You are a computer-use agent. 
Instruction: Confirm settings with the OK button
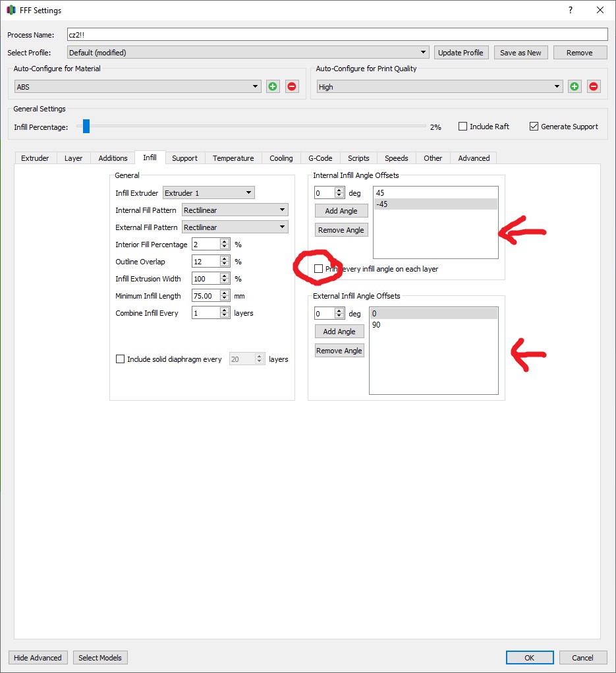529,658
